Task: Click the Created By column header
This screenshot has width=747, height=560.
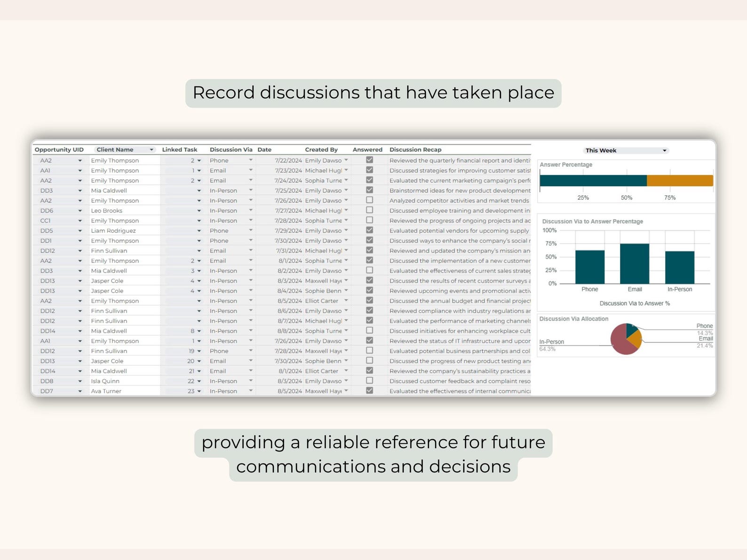Action: click(x=321, y=150)
